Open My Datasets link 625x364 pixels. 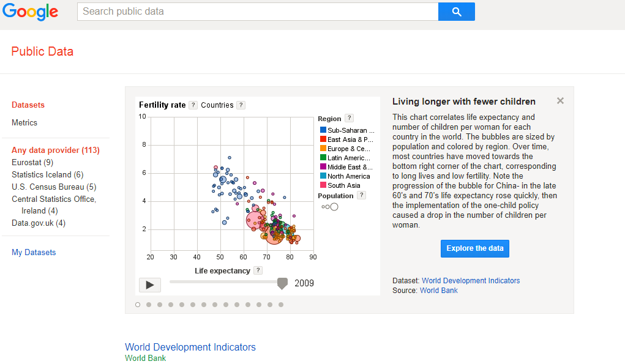(x=34, y=253)
